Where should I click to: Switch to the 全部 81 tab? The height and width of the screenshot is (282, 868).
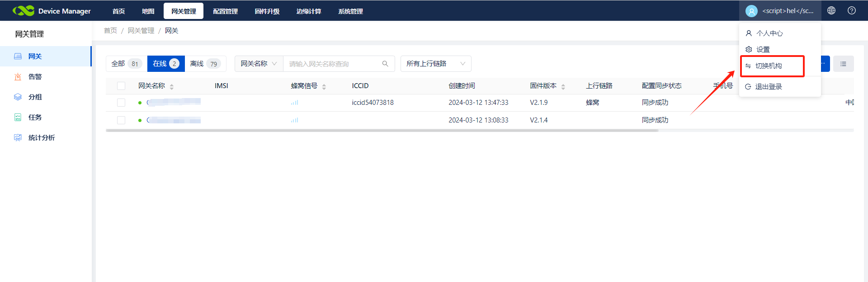pos(127,64)
